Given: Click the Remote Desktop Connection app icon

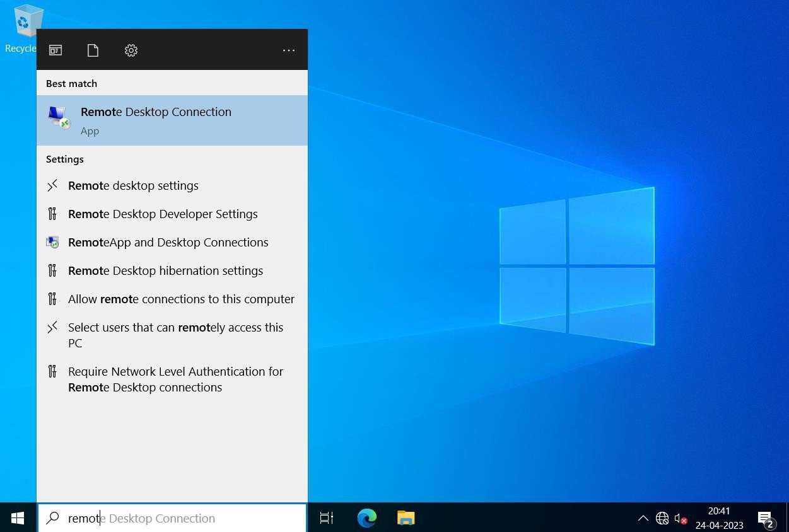Looking at the screenshot, I should click(59, 117).
